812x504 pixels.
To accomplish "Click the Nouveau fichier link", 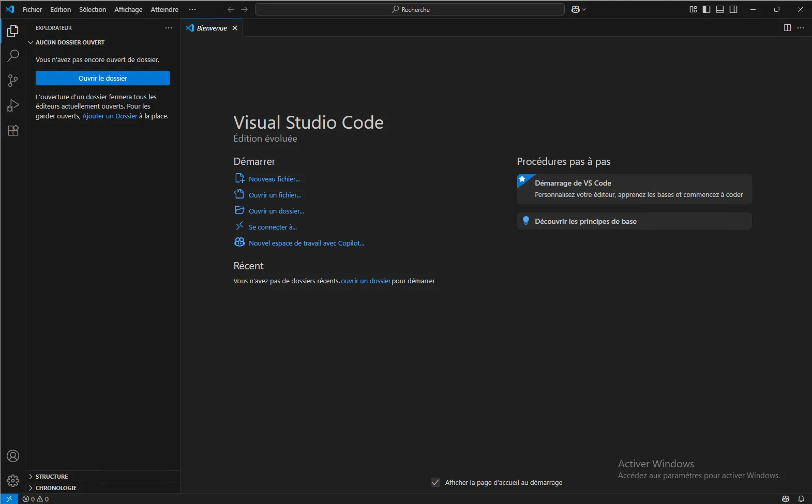I will [x=274, y=179].
